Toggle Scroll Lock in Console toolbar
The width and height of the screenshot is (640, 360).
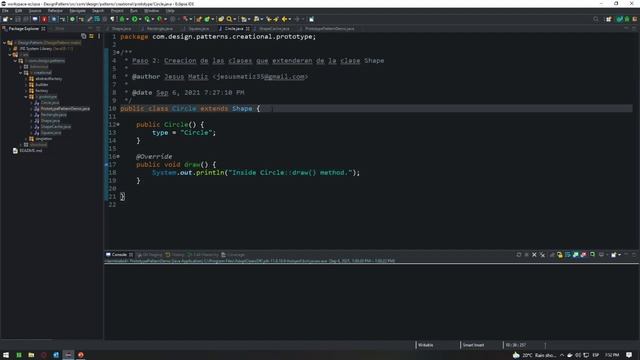[x=560, y=255]
